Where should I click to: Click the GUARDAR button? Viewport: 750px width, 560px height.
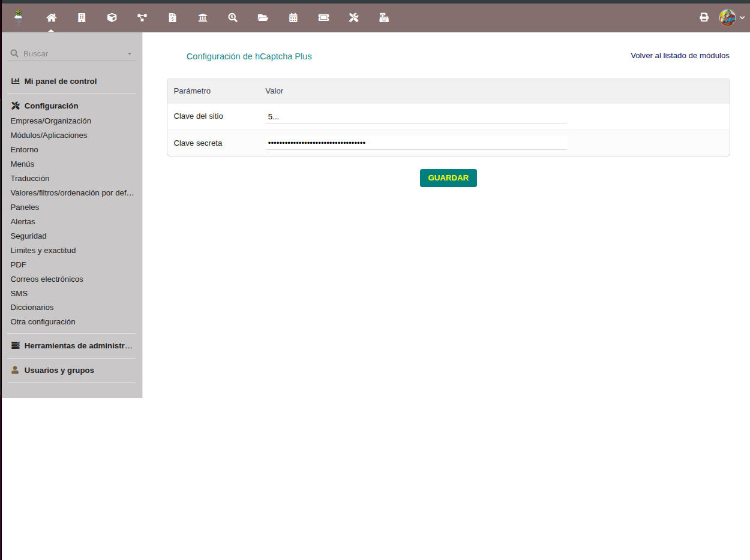click(448, 178)
